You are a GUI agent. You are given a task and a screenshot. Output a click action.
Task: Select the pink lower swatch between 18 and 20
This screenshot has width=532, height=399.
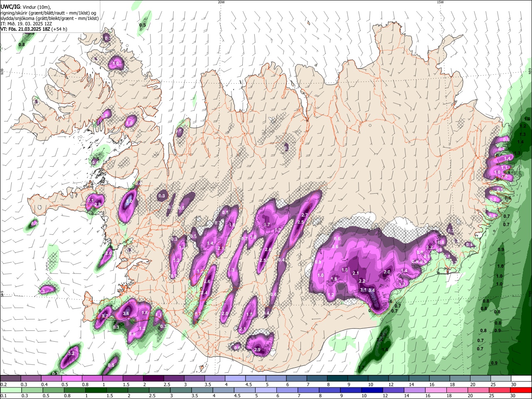(x=457, y=390)
